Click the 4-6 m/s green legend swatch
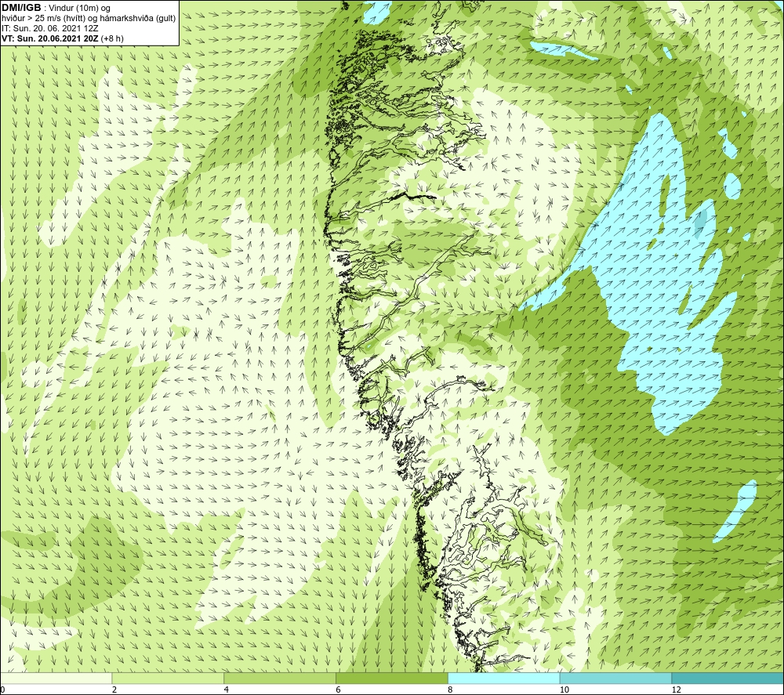The width and height of the screenshot is (784, 695). pos(280,678)
